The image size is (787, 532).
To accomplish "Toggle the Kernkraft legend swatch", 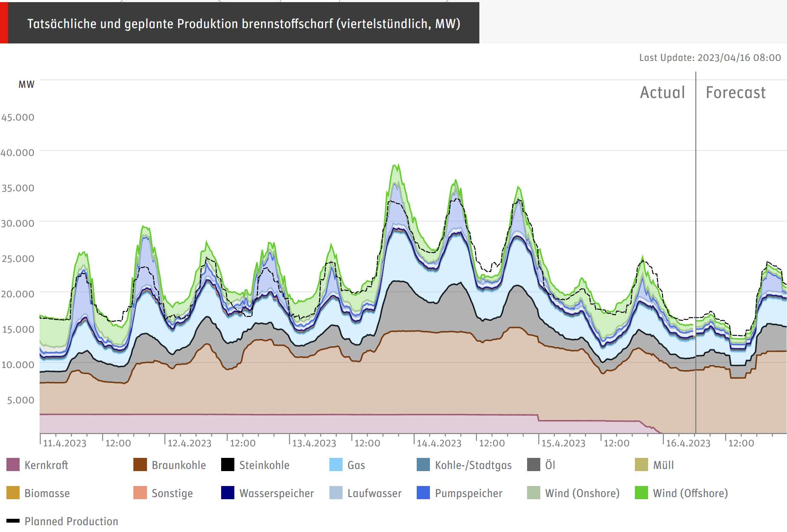I will 13,465.
